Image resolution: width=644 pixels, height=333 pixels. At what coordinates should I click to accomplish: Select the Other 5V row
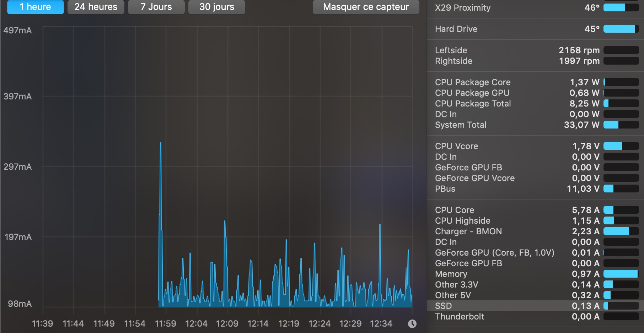(535, 295)
